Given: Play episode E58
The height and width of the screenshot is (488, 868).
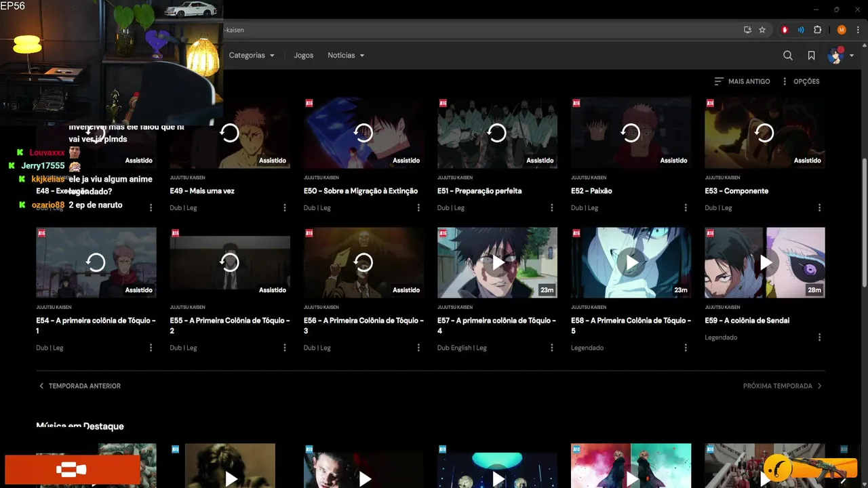Looking at the screenshot, I should (631, 262).
